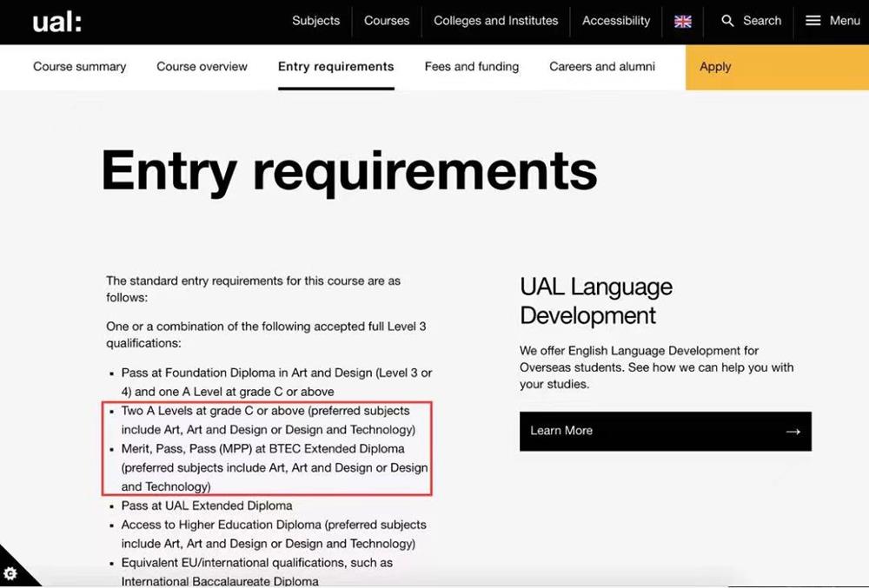
Task: Click the UAL Language Development heading
Action: coord(596,301)
